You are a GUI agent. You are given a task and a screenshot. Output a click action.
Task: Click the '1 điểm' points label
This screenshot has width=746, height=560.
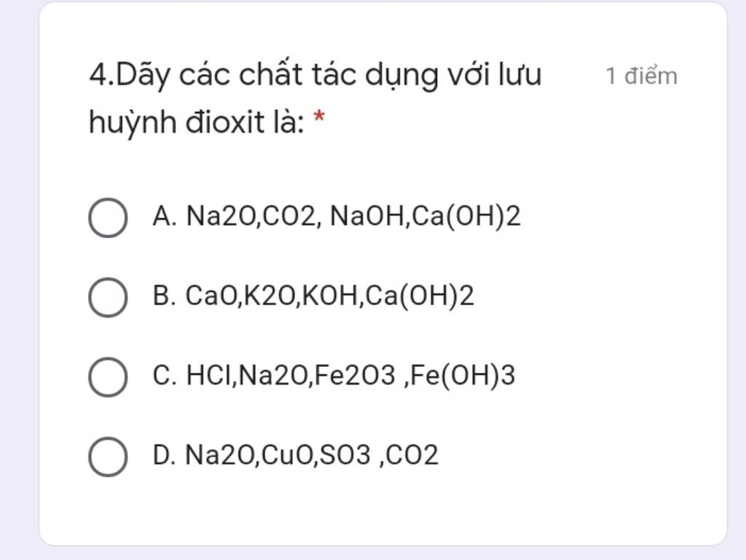pyautogui.click(x=641, y=76)
